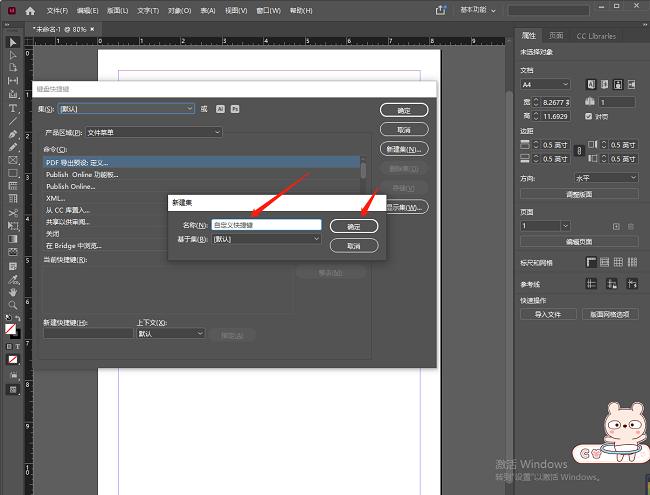This screenshot has height=495, width=650.
Task: Select the Scissors tool
Action: pos(13,212)
